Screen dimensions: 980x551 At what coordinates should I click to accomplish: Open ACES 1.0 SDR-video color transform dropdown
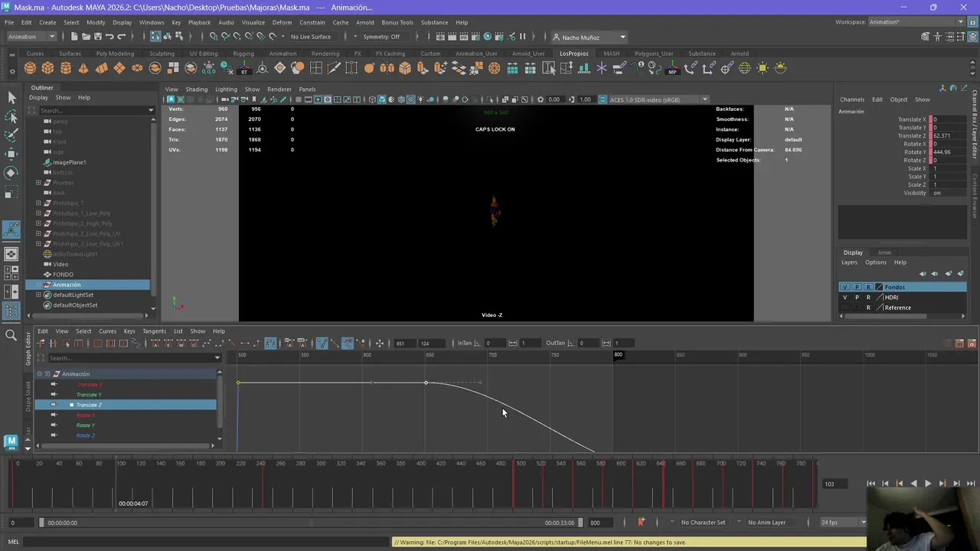[x=658, y=99]
